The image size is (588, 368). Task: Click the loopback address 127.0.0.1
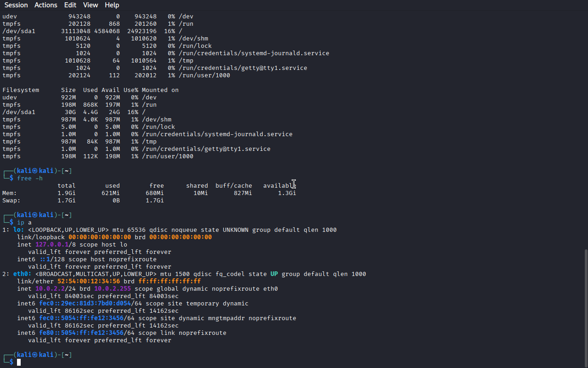click(x=52, y=245)
